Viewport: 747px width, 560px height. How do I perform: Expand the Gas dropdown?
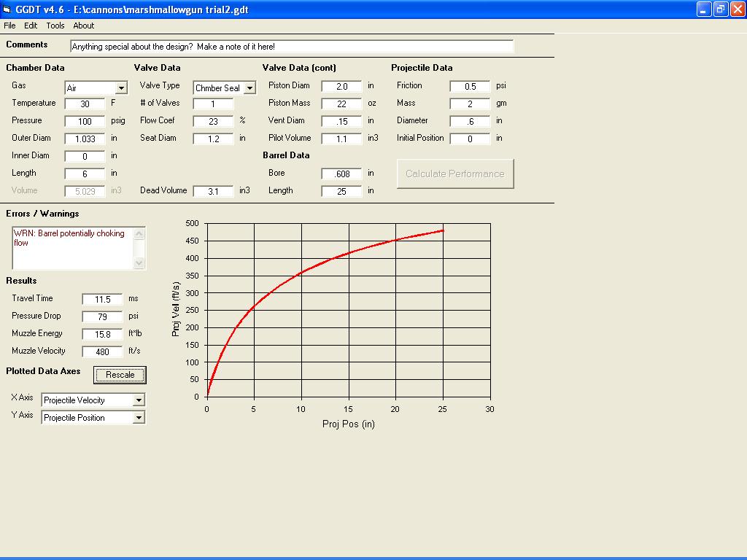click(x=121, y=88)
